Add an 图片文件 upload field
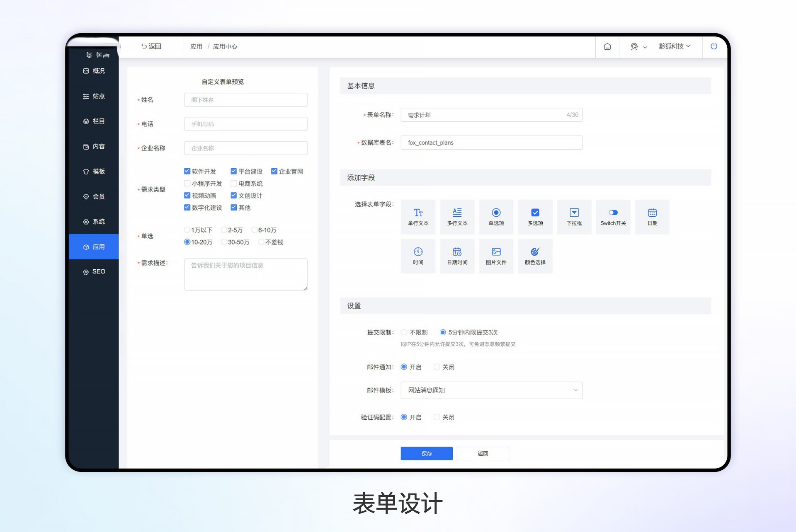Image resolution: width=796 pixels, height=532 pixels. click(x=496, y=256)
